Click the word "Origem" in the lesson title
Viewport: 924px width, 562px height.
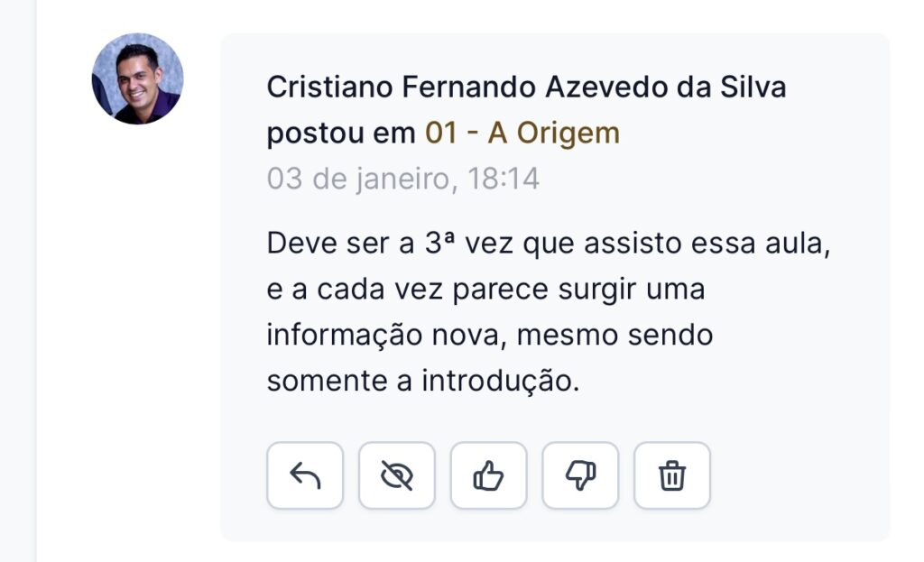(578, 134)
